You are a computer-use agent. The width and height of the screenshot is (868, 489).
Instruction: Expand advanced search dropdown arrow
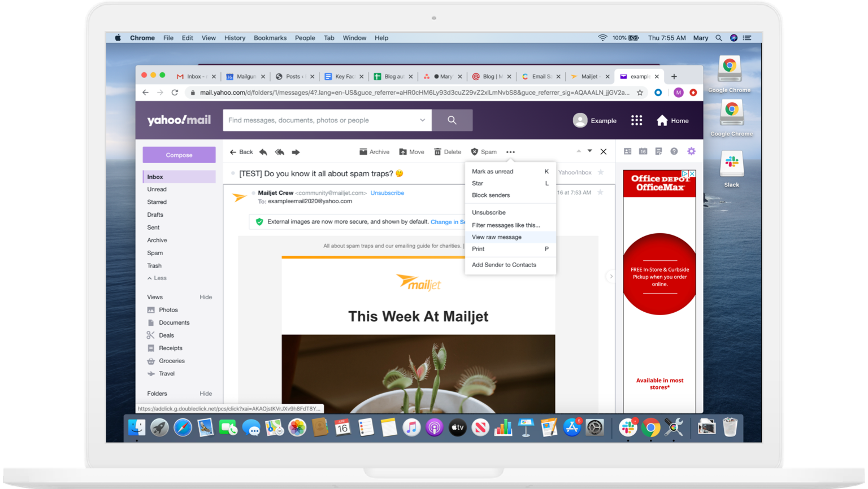point(422,120)
